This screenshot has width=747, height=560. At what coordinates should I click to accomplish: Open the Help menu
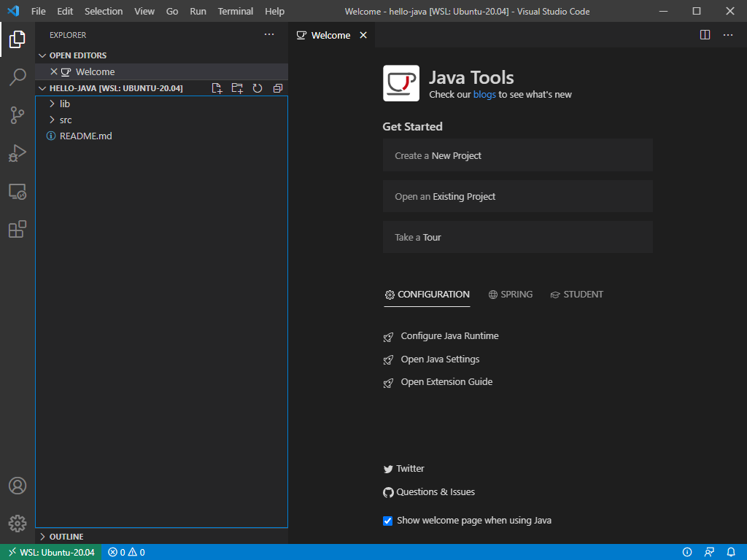coord(274,11)
